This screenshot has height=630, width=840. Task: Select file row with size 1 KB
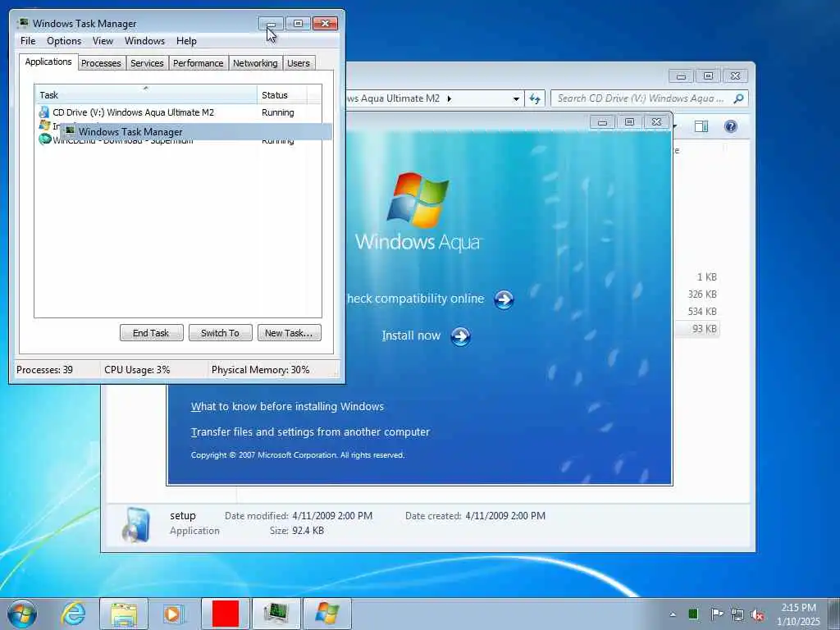[x=697, y=277]
